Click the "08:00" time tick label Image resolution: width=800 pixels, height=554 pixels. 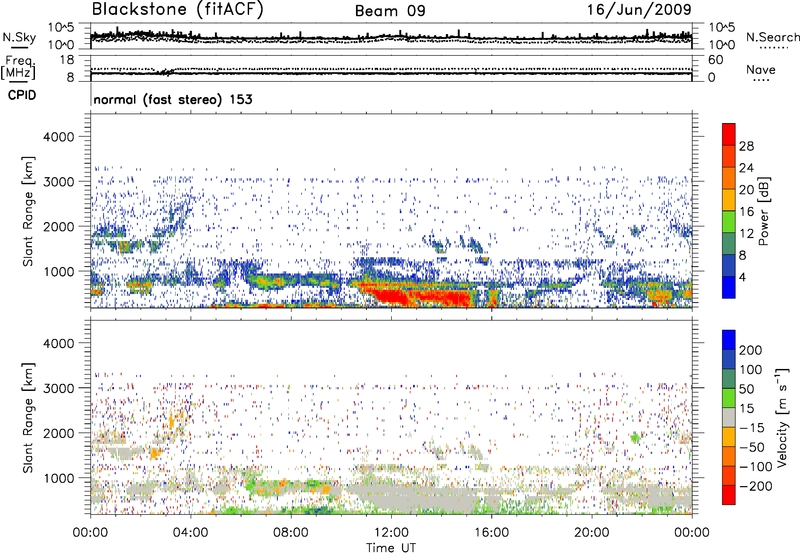point(290,533)
